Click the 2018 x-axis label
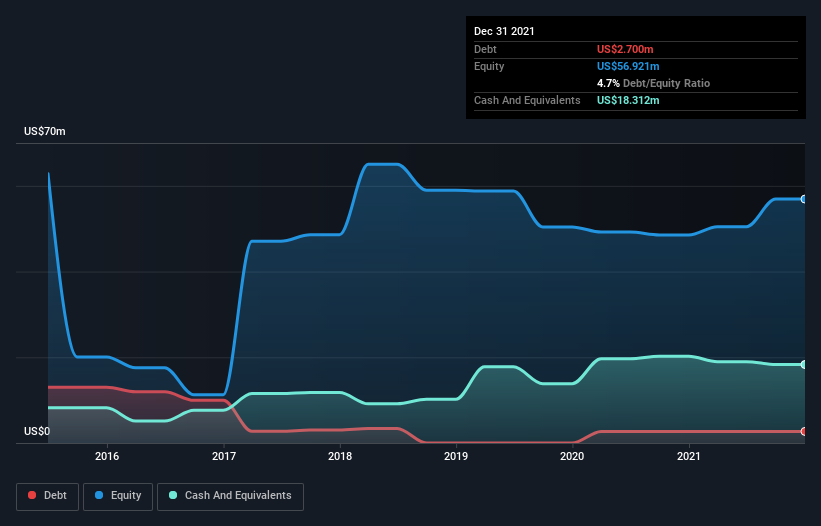 (340, 456)
